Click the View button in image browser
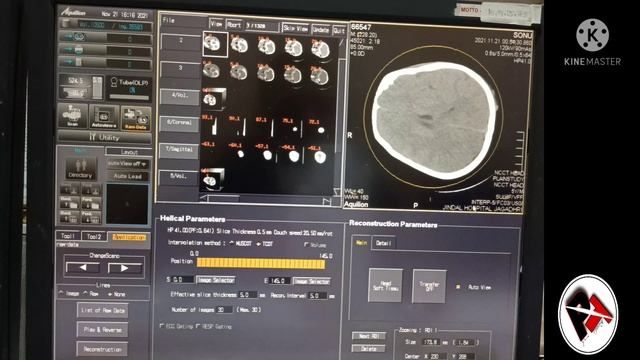Viewport: 640px width, 360px height. click(x=216, y=24)
